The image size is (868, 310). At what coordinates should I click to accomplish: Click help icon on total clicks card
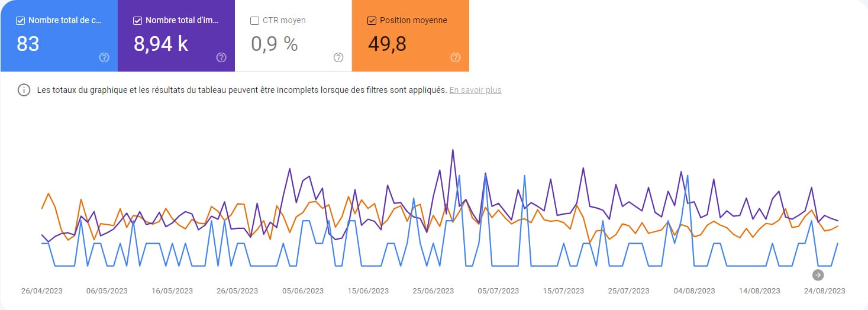click(x=104, y=57)
